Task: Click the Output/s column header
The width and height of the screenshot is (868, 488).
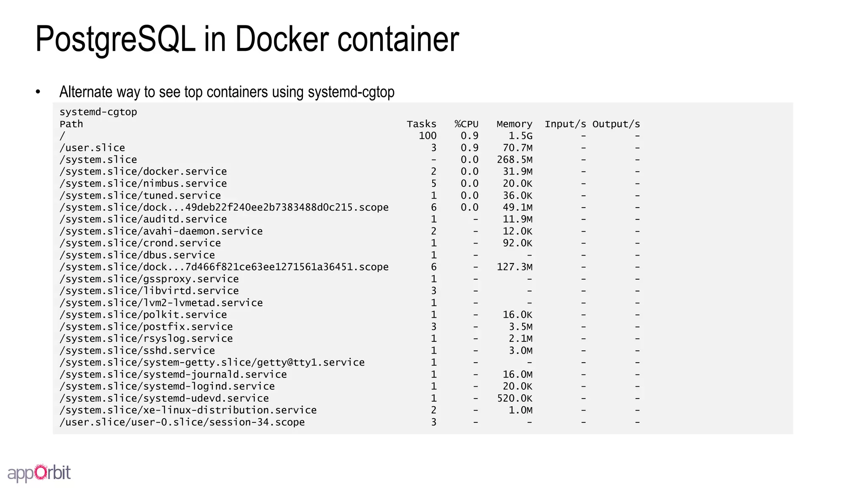Action: (616, 124)
